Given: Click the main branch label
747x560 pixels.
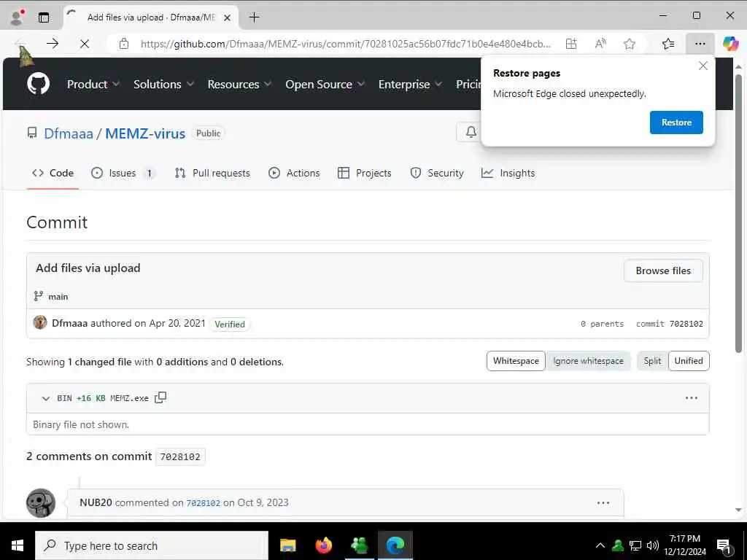Looking at the screenshot, I should (x=58, y=297).
